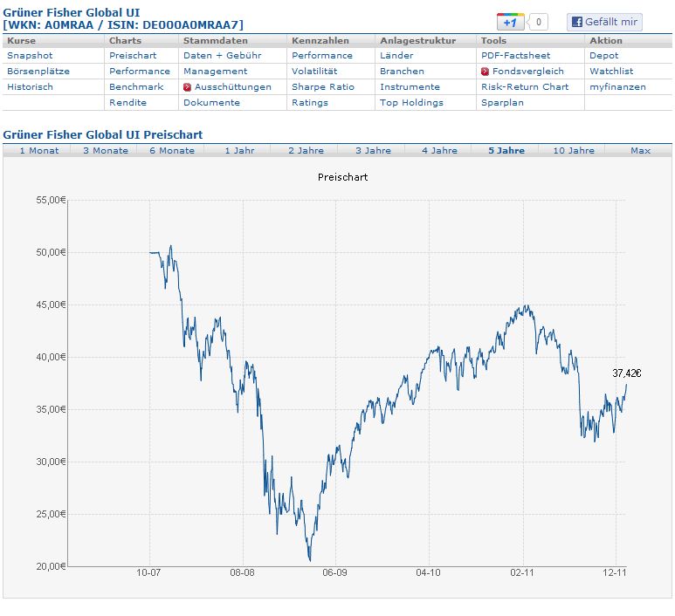Click the 12-11 x-axis date label
Image resolution: width=675 pixels, height=616 pixels.
pos(614,572)
